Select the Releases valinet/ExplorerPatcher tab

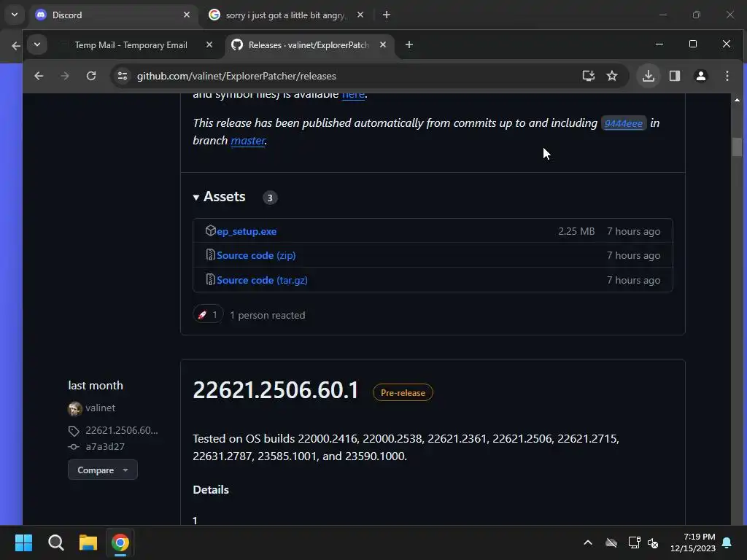coord(309,44)
